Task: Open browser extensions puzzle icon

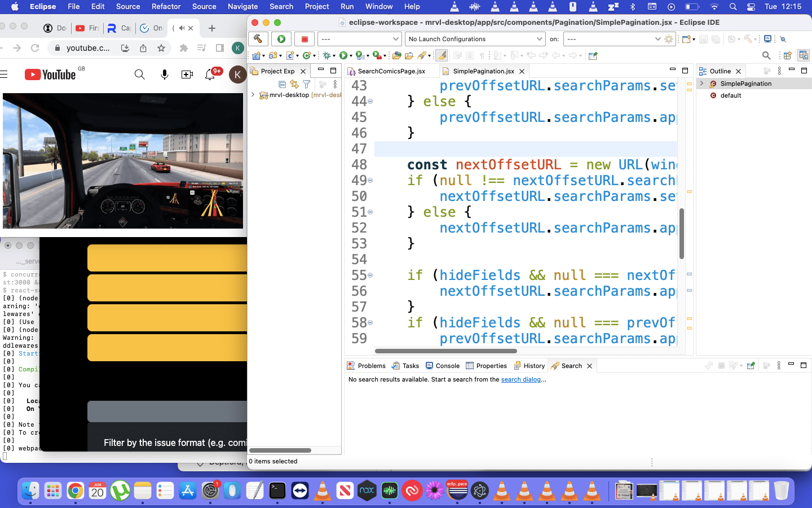Action: 183,48
